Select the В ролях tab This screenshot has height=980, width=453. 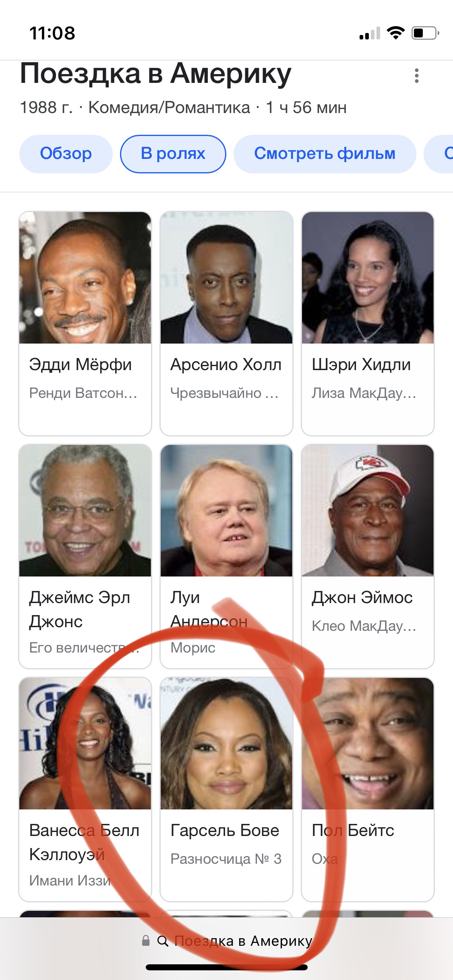tap(173, 154)
